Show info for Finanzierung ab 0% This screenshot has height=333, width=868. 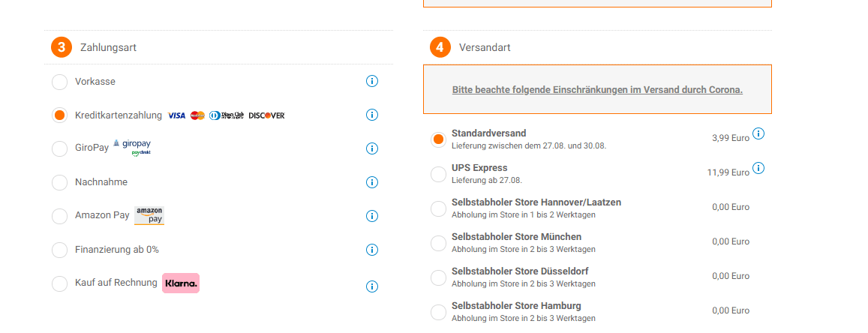point(372,250)
